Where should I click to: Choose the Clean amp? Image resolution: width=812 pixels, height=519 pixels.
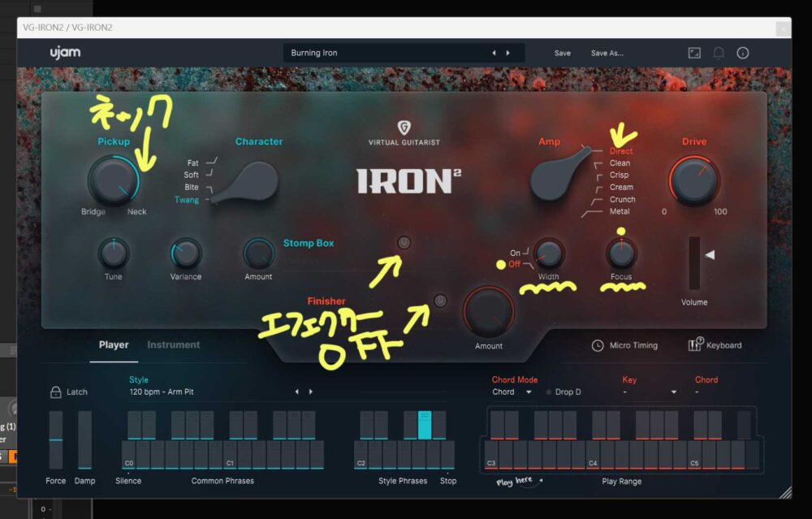(620, 162)
